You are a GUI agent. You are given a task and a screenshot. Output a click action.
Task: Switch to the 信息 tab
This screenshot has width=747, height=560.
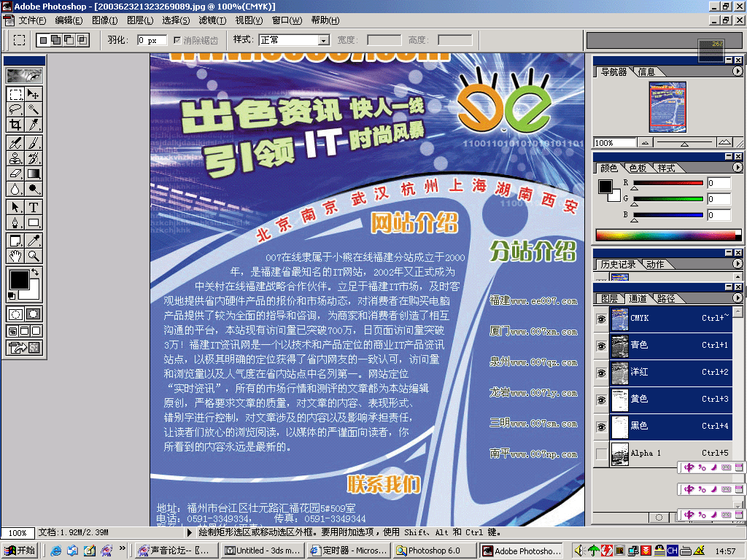click(646, 72)
